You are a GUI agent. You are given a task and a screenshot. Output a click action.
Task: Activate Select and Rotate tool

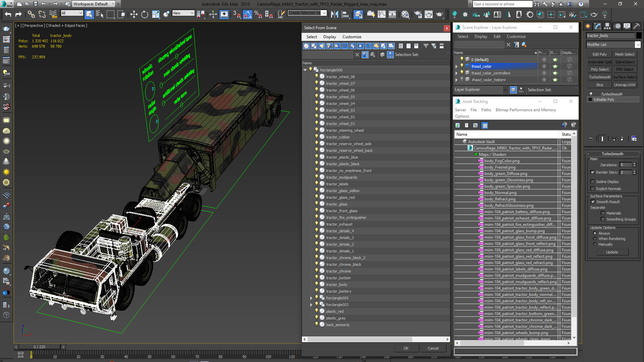[x=145, y=14]
